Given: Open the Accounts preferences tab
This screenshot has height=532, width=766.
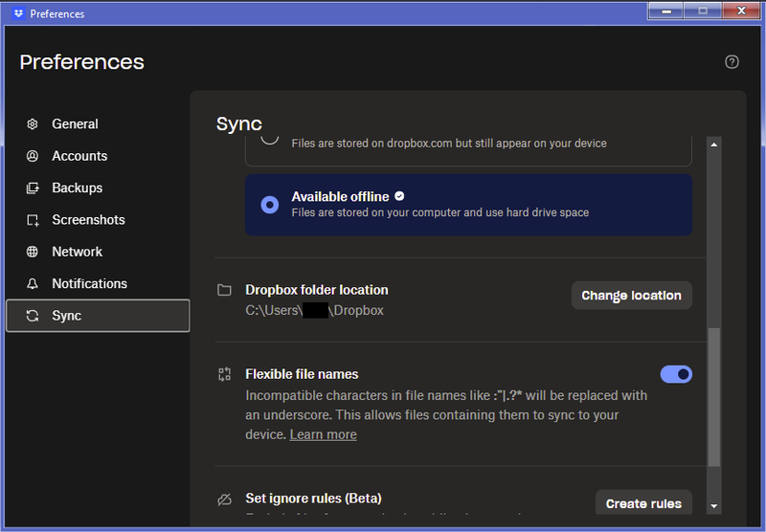Looking at the screenshot, I should click(x=79, y=156).
